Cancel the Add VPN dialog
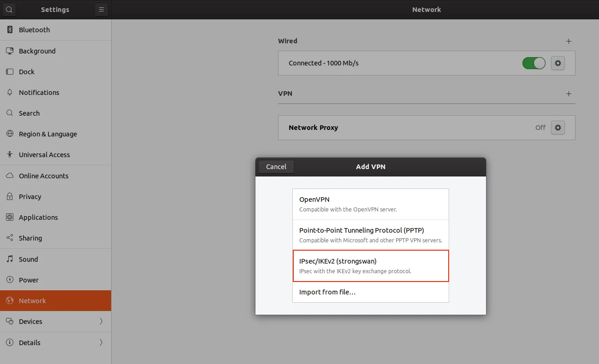Screen dimensions: 599x364 (x=276, y=167)
